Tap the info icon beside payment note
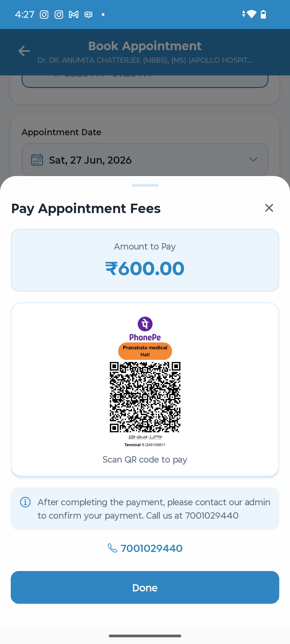This screenshot has width=290, height=644. [25, 502]
